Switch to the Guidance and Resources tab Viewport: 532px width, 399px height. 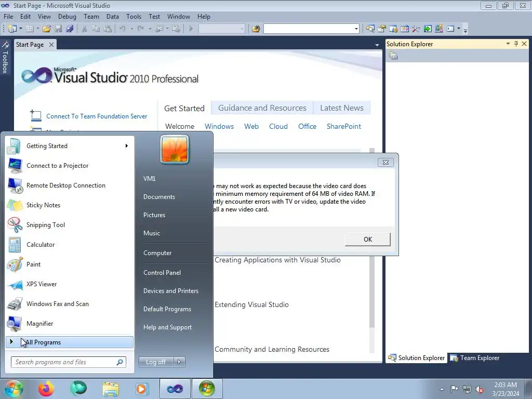(262, 108)
